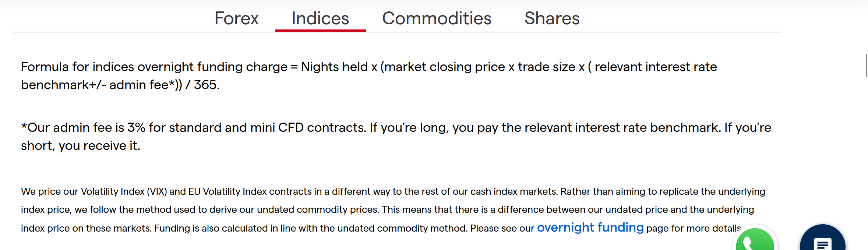Viewport: 868px width, 250px height.
Task: Click the red underline beneath Indices
Action: pyautogui.click(x=320, y=30)
